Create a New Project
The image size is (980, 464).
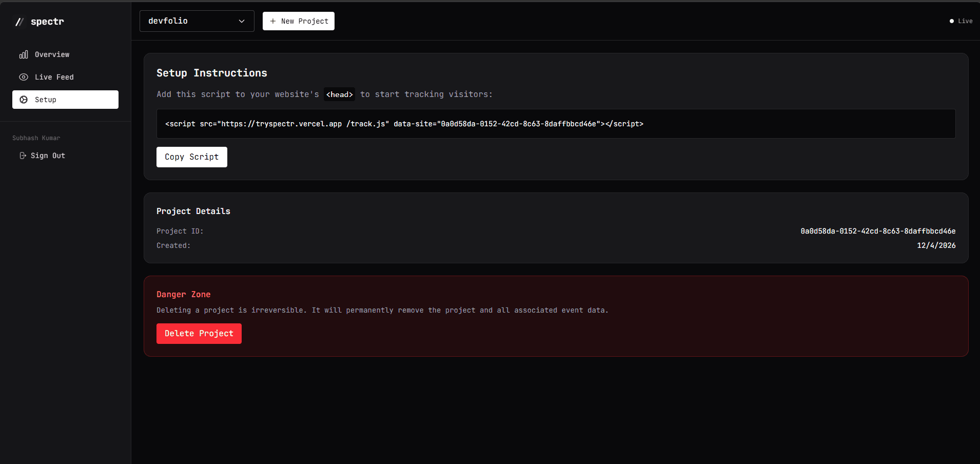299,21
